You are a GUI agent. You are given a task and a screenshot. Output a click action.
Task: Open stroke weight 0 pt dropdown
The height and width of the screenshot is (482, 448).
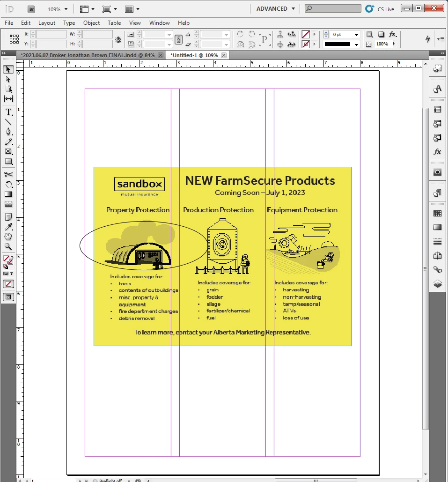tap(356, 35)
